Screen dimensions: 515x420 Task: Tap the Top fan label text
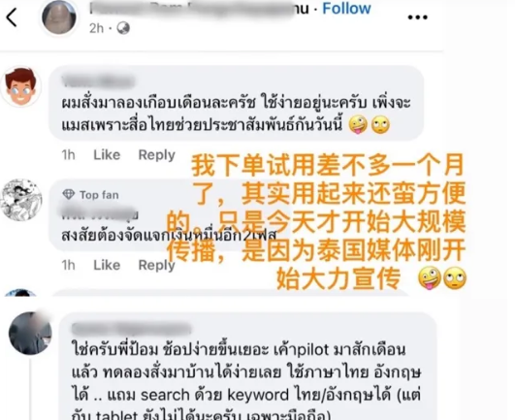99,195
